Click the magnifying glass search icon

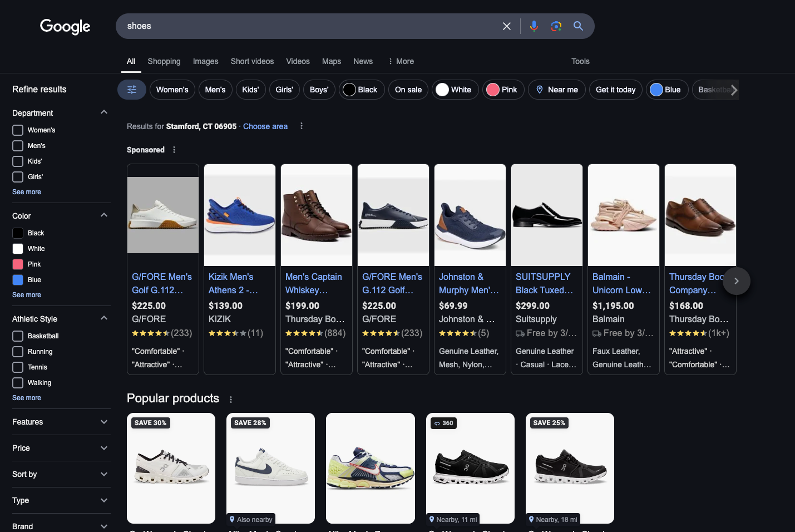coord(578,26)
